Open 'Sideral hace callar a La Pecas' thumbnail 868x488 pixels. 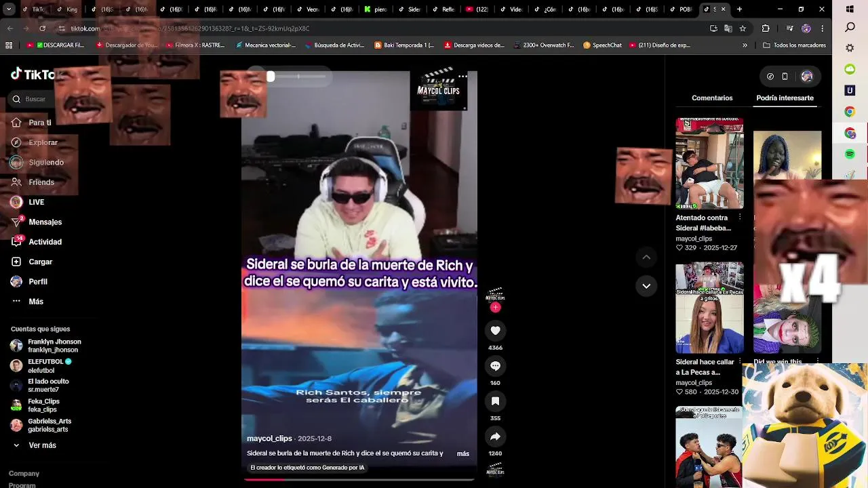(709, 308)
